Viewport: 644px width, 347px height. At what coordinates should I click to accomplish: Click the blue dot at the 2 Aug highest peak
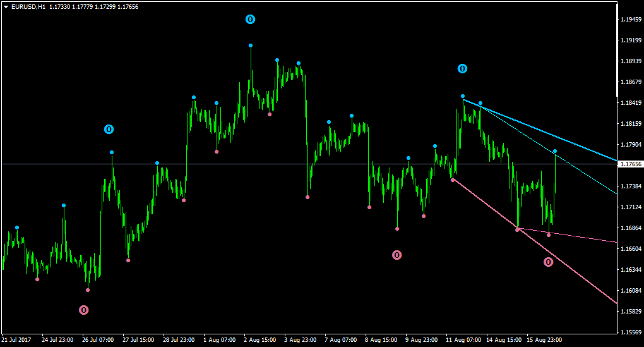pos(251,46)
